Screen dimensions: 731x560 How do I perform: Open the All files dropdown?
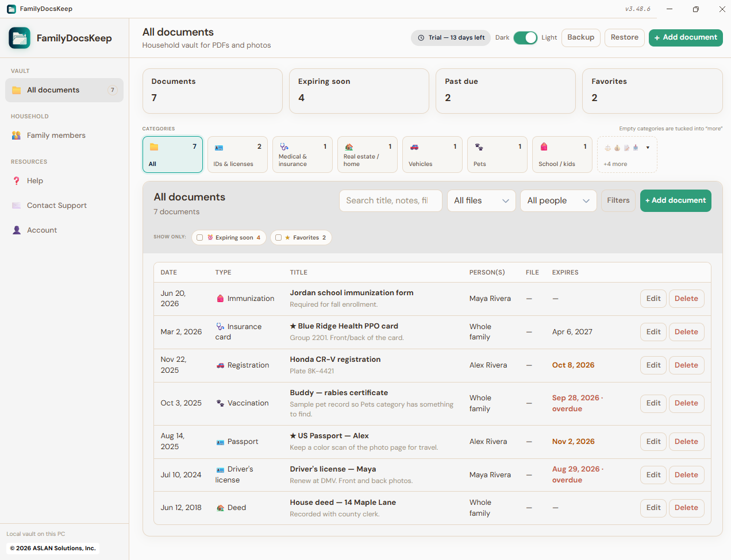coord(482,200)
